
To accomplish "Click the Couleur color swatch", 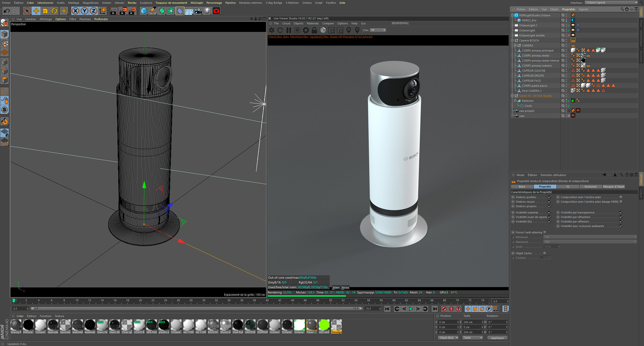I will coord(547,258).
